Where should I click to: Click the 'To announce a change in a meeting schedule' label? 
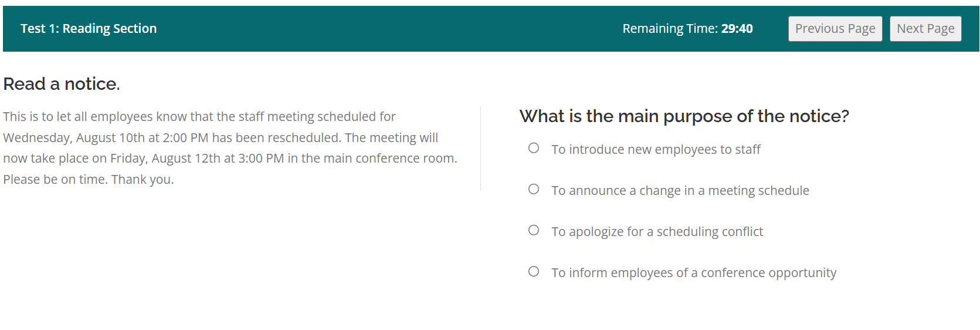[x=680, y=191]
